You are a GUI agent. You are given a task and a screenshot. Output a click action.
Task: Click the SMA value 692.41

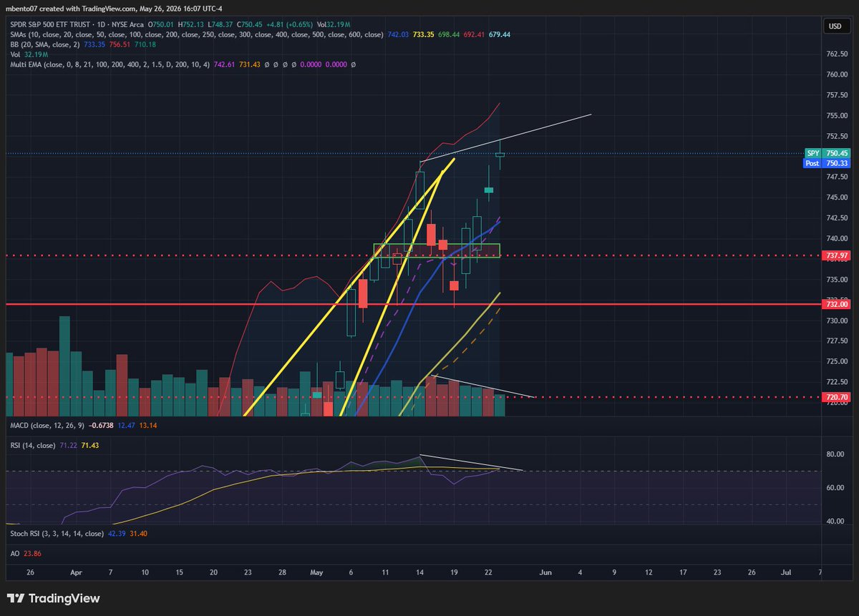pyautogui.click(x=474, y=34)
